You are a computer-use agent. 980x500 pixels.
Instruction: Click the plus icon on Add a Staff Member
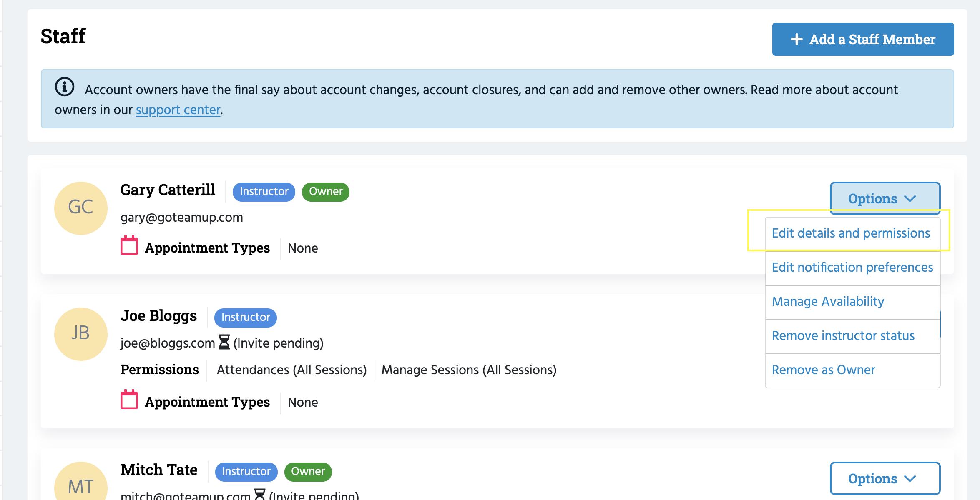pos(797,39)
